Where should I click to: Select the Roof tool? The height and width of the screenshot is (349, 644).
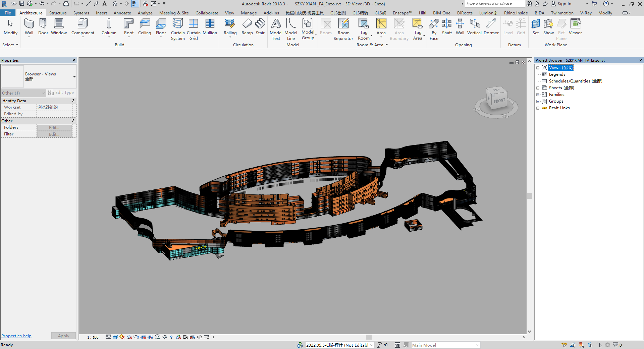pos(128,27)
